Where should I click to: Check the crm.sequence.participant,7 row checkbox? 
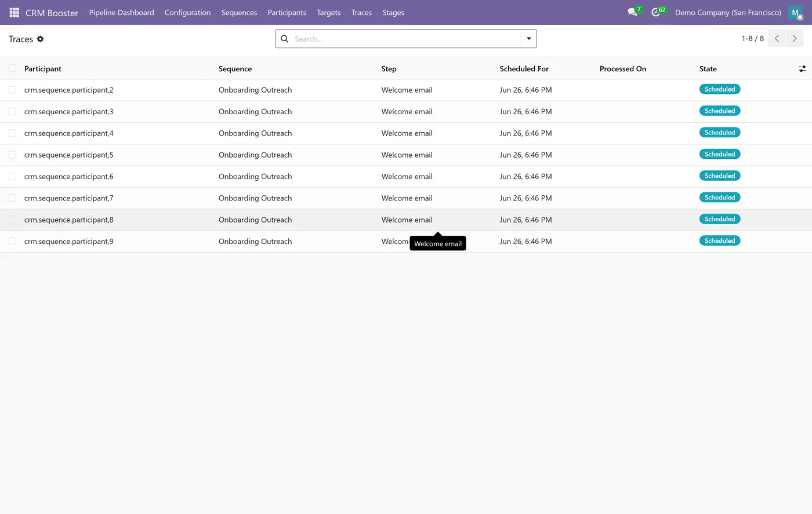tap(12, 198)
